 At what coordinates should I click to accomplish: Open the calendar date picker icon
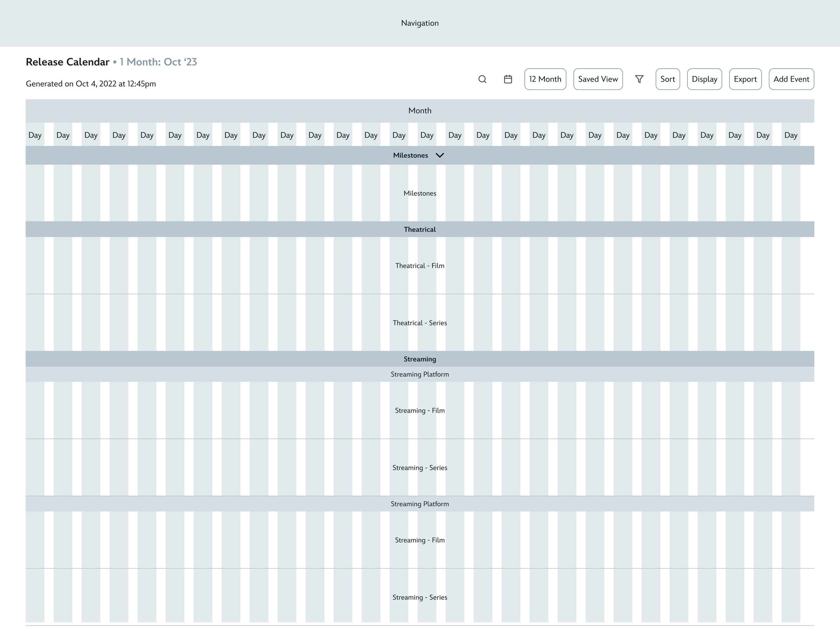(x=508, y=79)
